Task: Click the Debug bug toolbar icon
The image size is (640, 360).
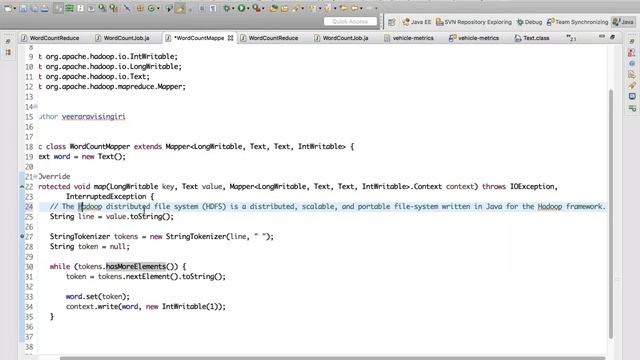Action: 226,8
